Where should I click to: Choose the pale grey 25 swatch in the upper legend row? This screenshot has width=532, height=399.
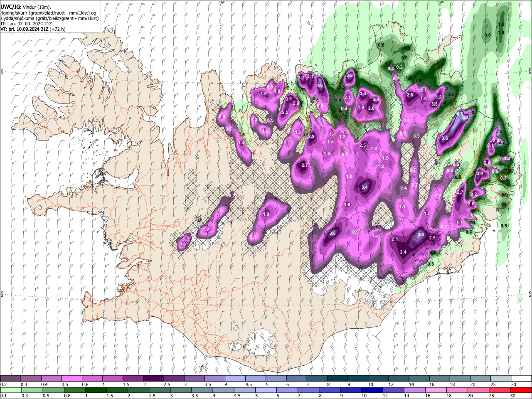click(x=500, y=378)
